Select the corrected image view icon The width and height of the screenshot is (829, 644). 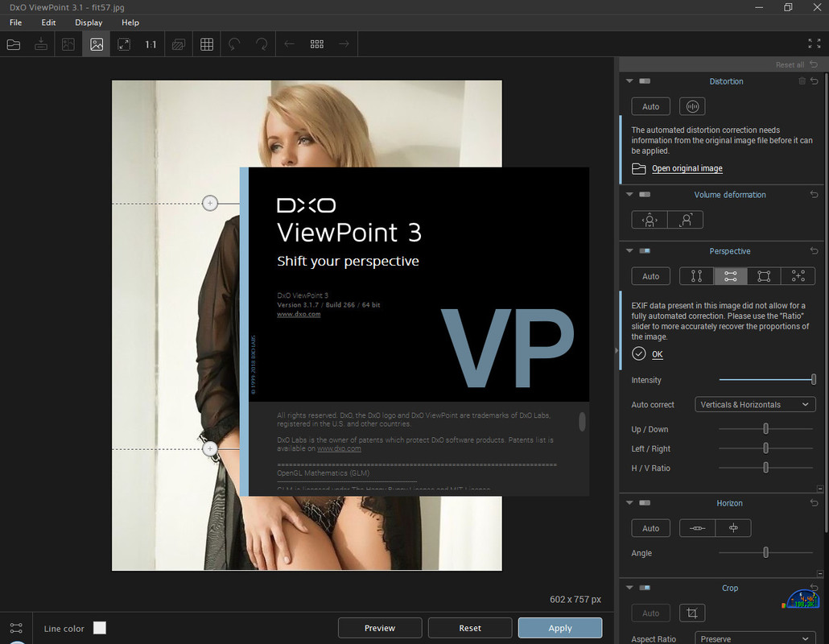pyautogui.click(x=97, y=44)
